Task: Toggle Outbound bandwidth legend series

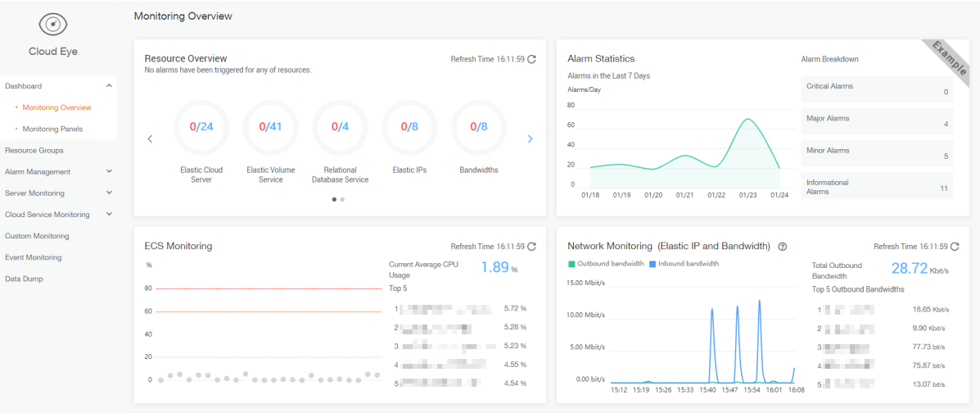Action: (605, 264)
